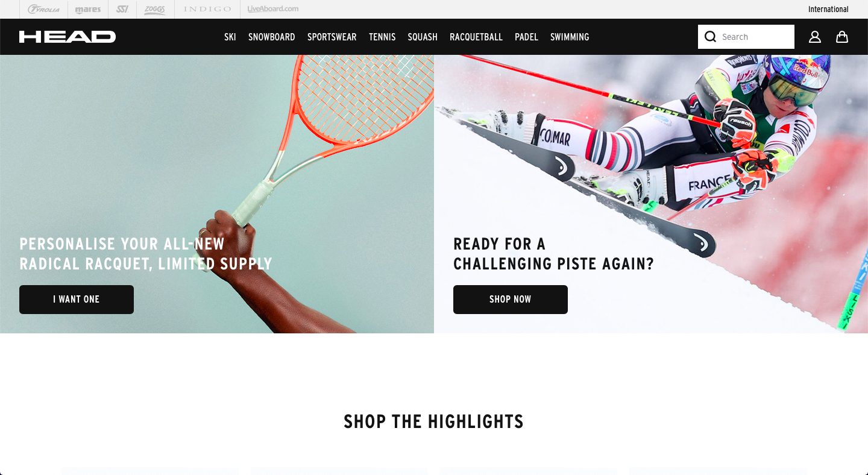Image resolution: width=868 pixels, height=475 pixels.
Task: Open the SSI brand logo link
Action: click(122, 9)
